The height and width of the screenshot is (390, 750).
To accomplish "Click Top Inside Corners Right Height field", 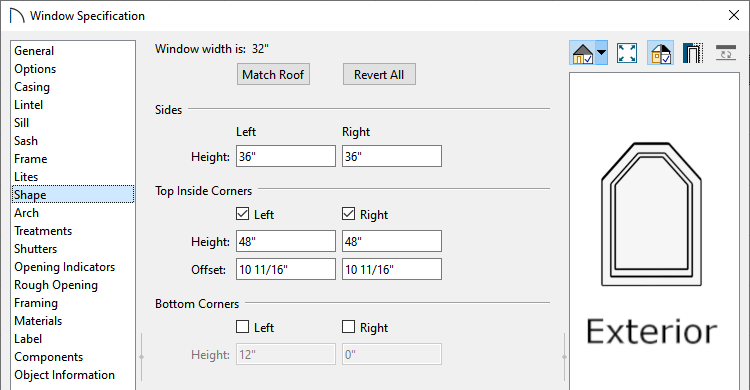I will pos(392,241).
